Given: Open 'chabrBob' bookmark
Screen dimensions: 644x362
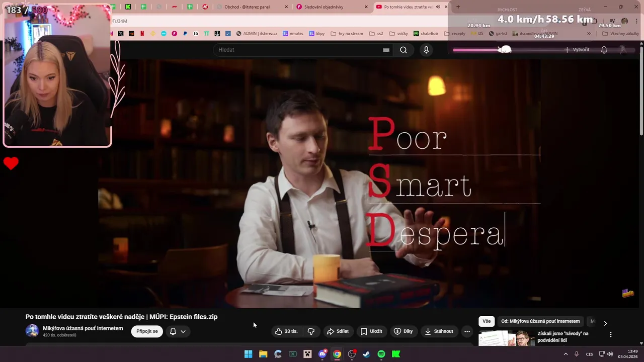Looking at the screenshot, I should click(426, 34).
